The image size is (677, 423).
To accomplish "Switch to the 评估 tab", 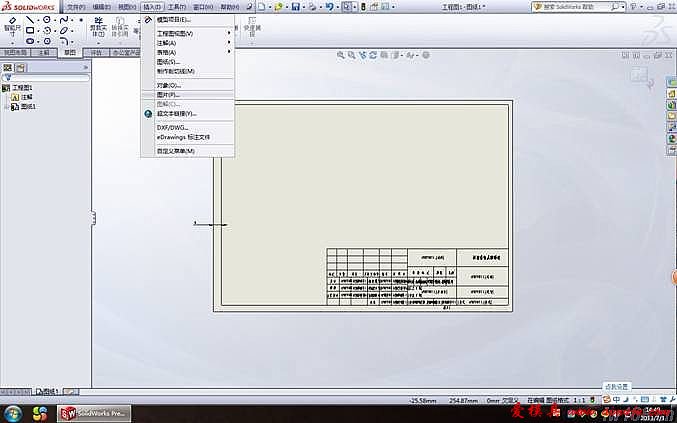I will pyautogui.click(x=97, y=52).
